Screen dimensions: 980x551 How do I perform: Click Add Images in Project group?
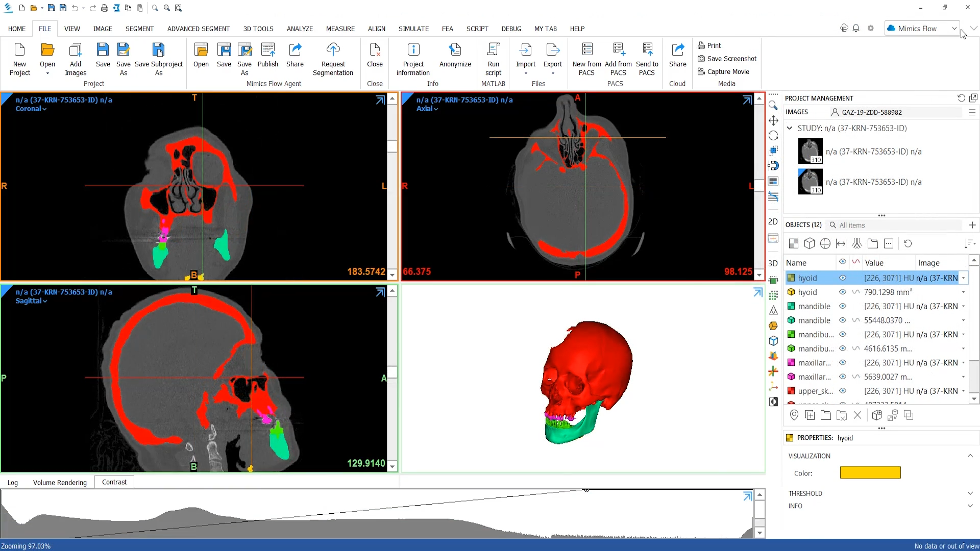click(x=76, y=59)
